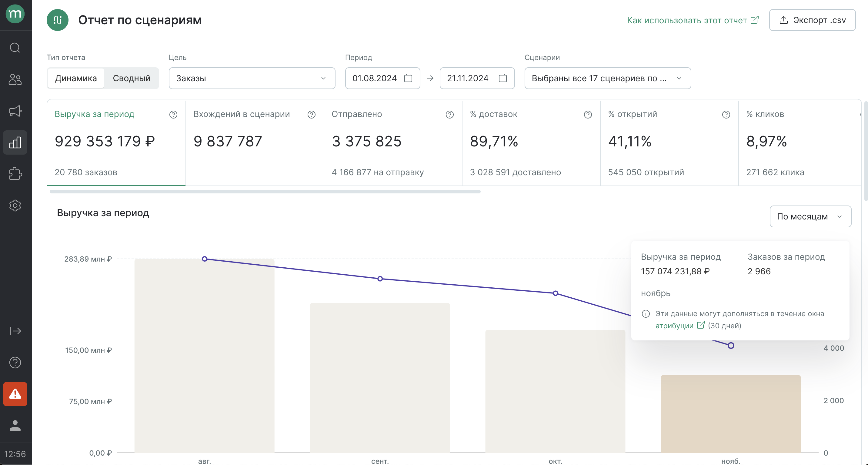Select the % доставок metric card
The image size is (868, 465).
tap(531, 143)
